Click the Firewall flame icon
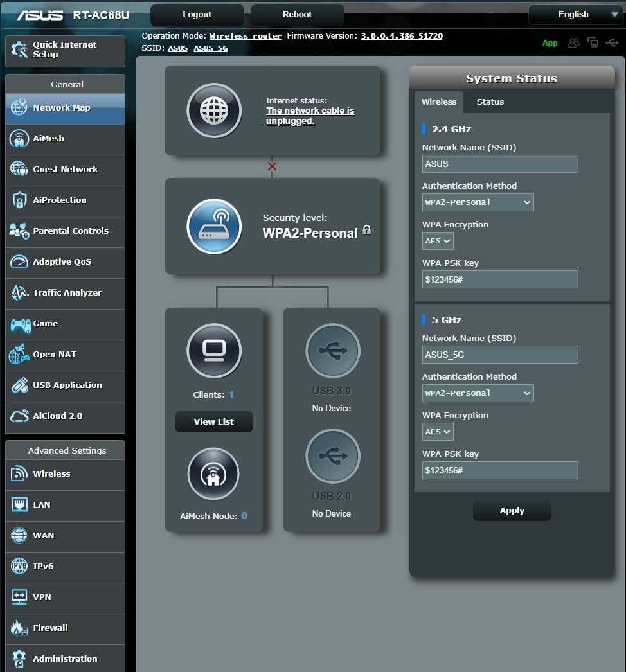The image size is (626, 672). (x=19, y=628)
